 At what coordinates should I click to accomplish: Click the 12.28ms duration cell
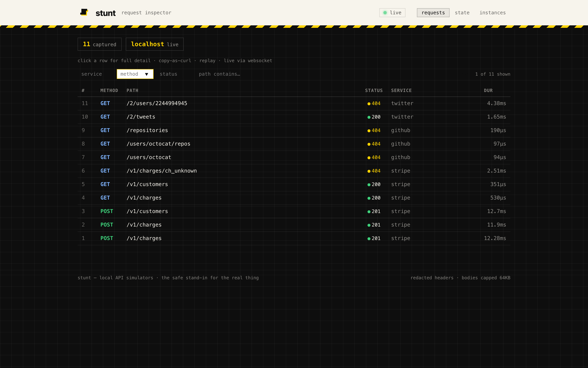495,238
